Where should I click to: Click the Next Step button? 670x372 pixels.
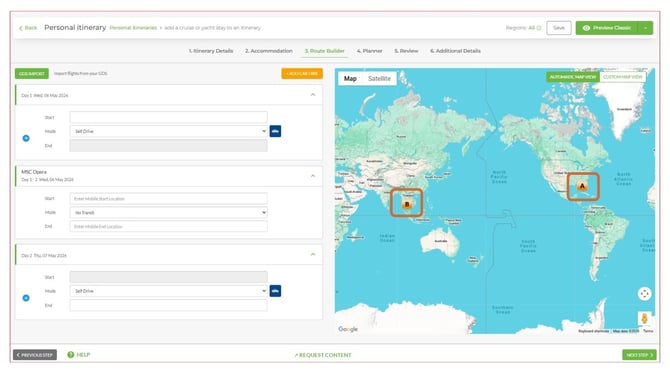click(x=639, y=355)
